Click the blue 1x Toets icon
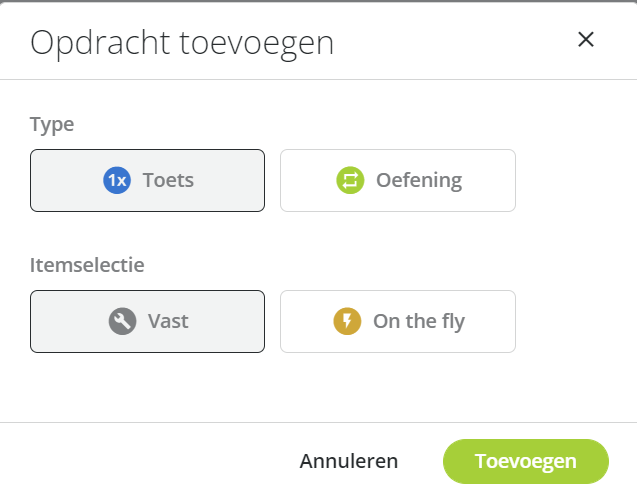Screen dimensions: 637x495 click(117, 180)
